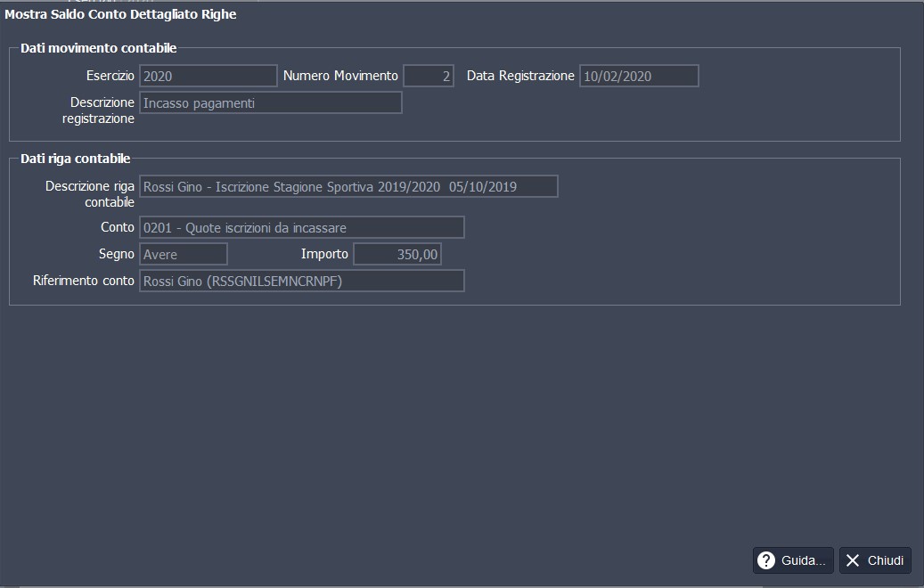Click the 'Dati riga contabile' group header
The width and height of the screenshot is (924, 588).
76,159
